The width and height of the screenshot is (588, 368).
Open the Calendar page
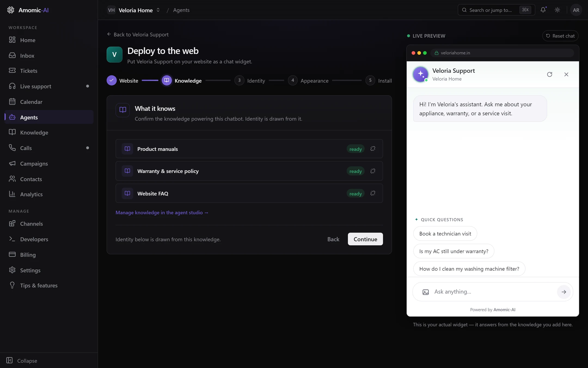coord(49,102)
